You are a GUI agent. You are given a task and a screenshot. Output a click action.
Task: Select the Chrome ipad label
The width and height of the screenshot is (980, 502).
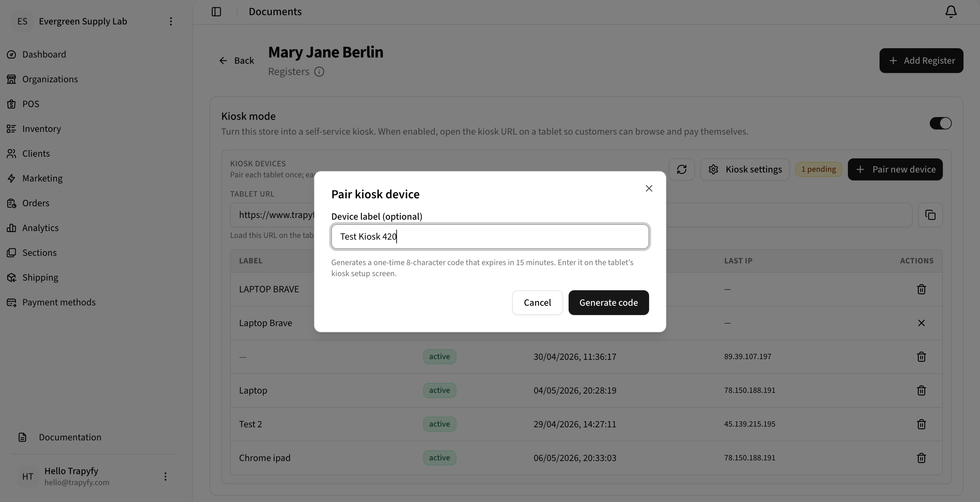[x=265, y=458]
